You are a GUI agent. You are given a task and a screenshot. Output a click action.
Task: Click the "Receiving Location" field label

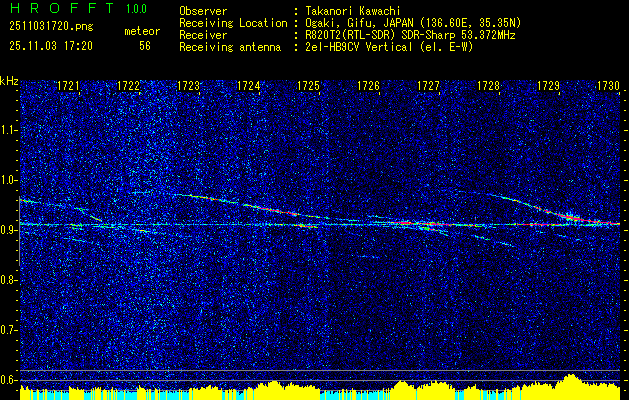pos(233,23)
